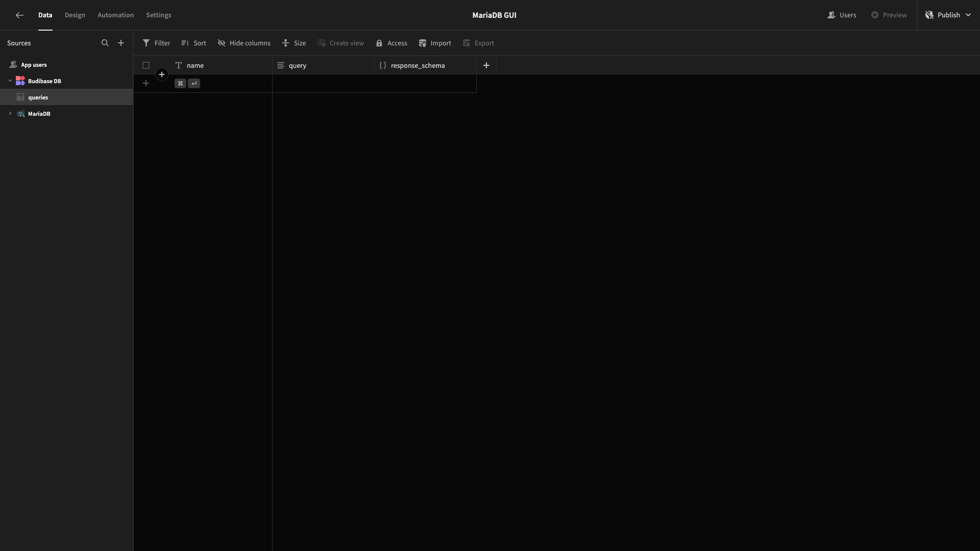
Task: Toggle the select-all rows checkbox
Action: (x=146, y=65)
